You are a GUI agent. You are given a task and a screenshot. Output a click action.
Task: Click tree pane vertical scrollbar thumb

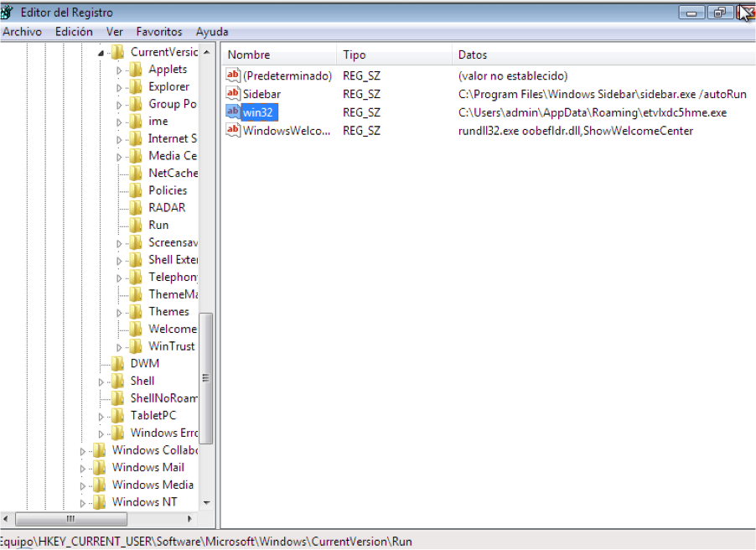pyautogui.click(x=206, y=378)
